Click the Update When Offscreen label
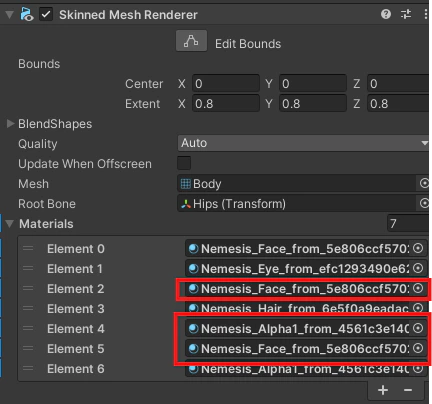 [x=85, y=164]
